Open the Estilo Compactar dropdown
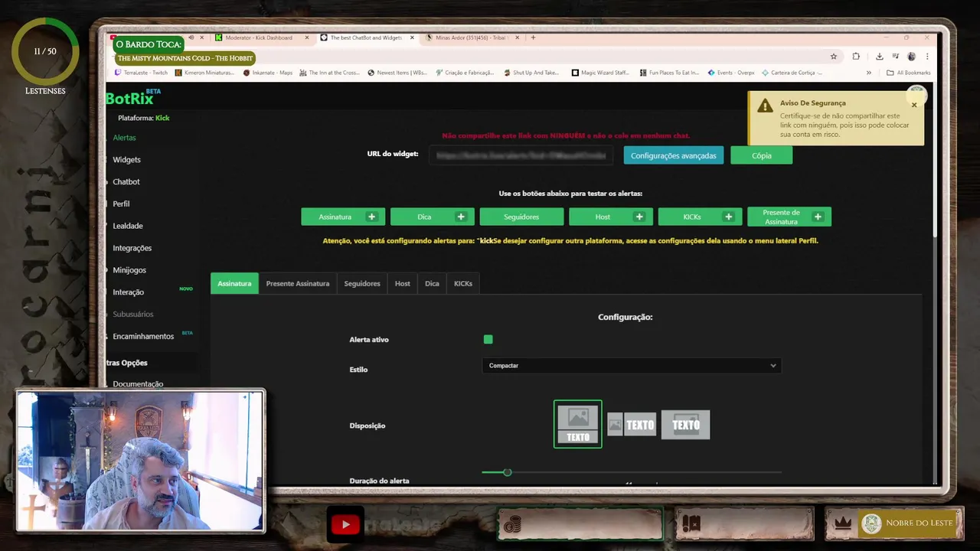Image resolution: width=980 pixels, height=551 pixels. (632, 366)
